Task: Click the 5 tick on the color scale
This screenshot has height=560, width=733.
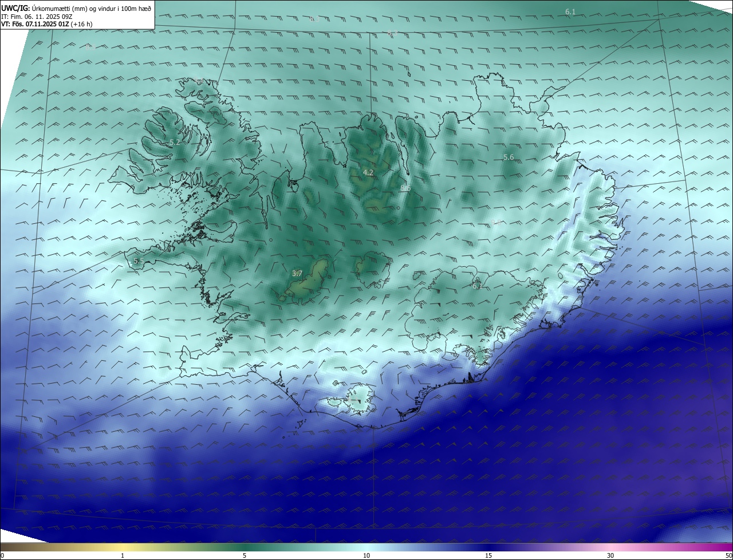Action: (245, 555)
